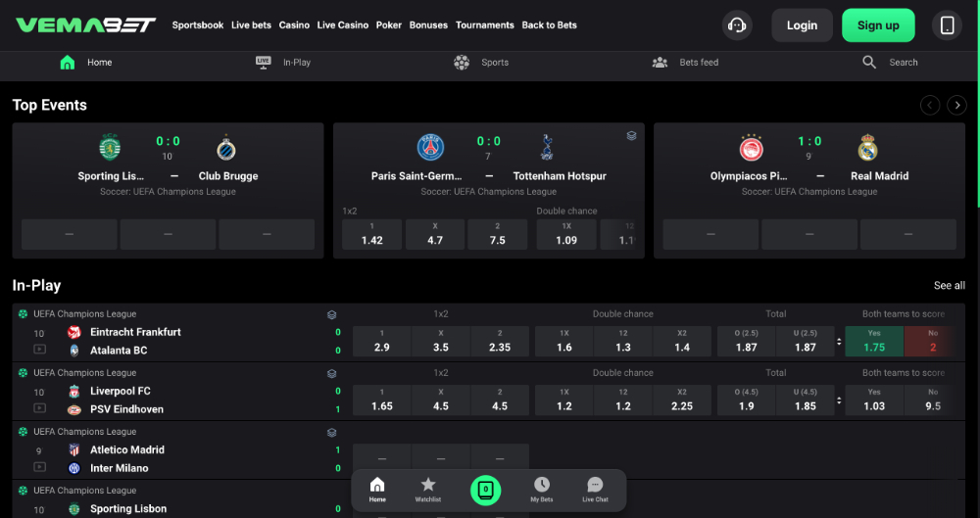Select Yes 1.75 both teams to score
Screen dimensions: 980x518
[x=874, y=341]
